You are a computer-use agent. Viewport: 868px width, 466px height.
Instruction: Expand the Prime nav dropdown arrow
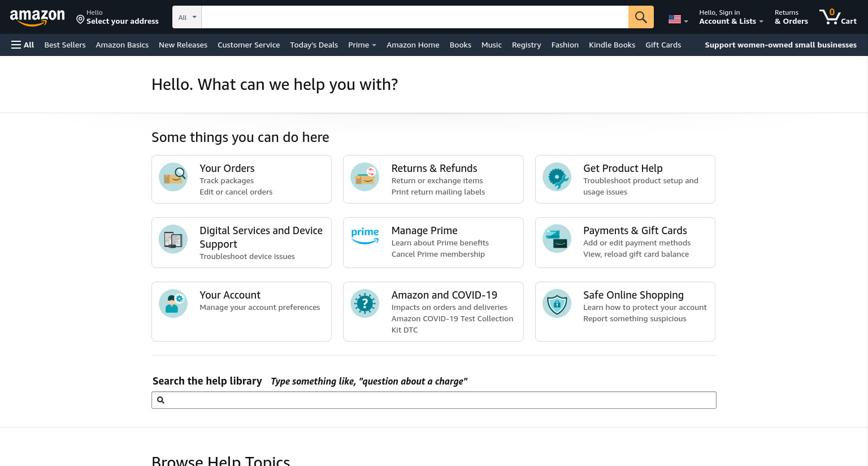click(x=374, y=45)
